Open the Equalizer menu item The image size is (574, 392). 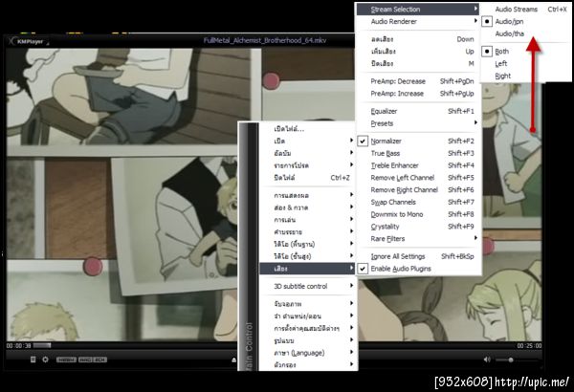tap(418, 111)
